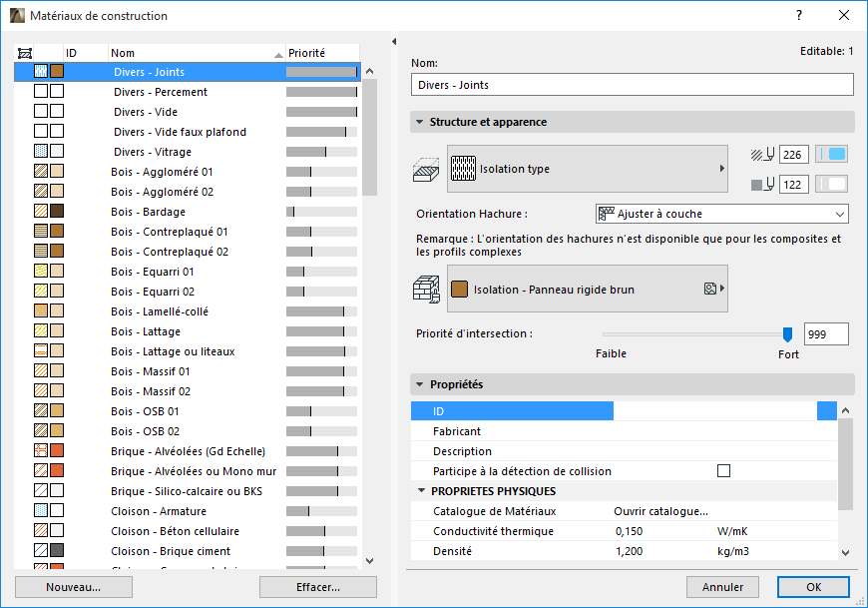Click the background pen number field 122
The image size is (868, 608).
794,185
